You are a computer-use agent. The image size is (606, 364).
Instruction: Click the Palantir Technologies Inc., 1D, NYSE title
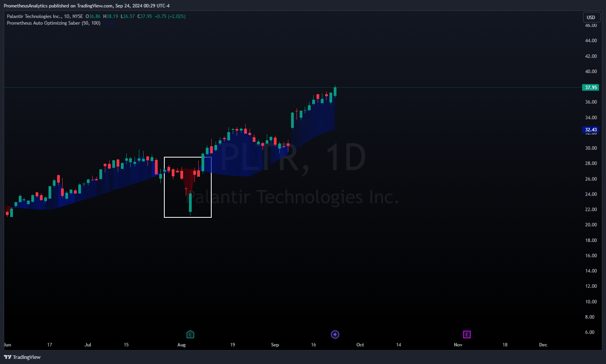coord(45,16)
